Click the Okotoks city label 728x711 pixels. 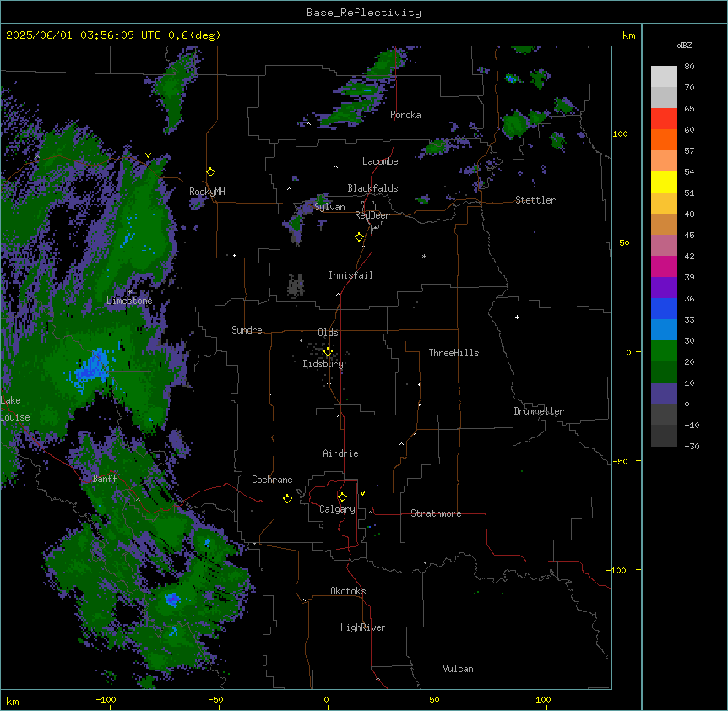pyautogui.click(x=348, y=591)
